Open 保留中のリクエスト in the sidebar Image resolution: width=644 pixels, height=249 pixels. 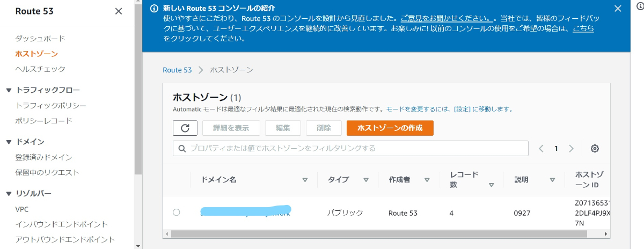click(47, 172)
